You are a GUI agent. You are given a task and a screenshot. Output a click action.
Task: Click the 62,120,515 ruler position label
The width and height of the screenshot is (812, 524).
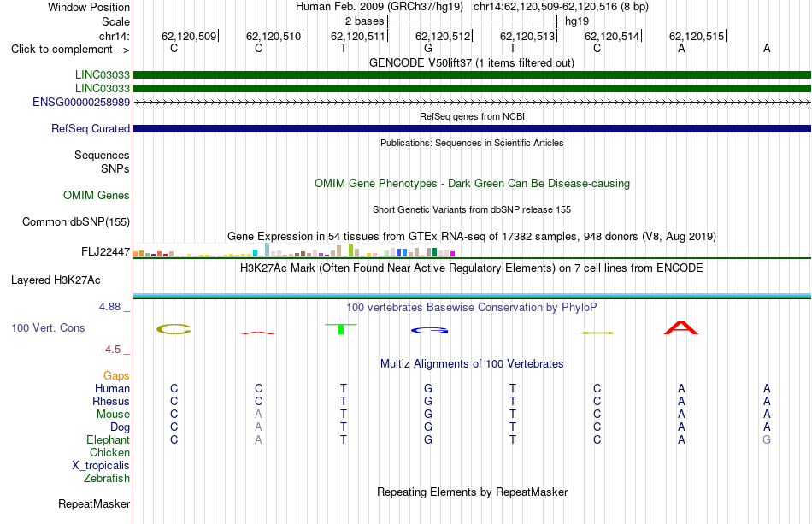697,36
